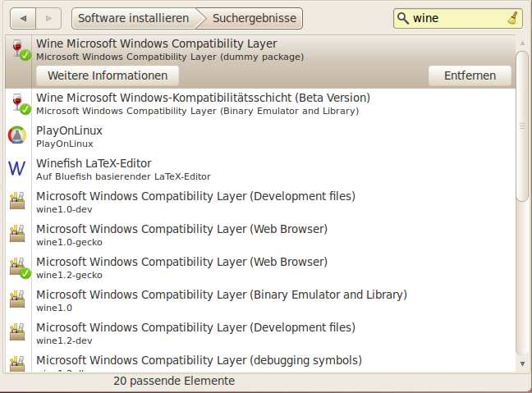The width and height of the screenshot is (532, 393).
Task: Click the wine1.0-dev package icon
Action: (x=17, y=201)
